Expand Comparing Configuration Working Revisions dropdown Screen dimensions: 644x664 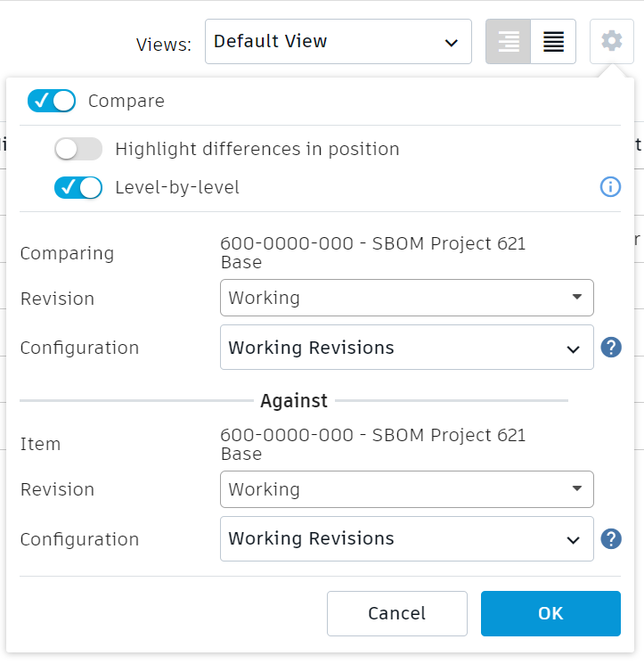[x=407, y=348]
